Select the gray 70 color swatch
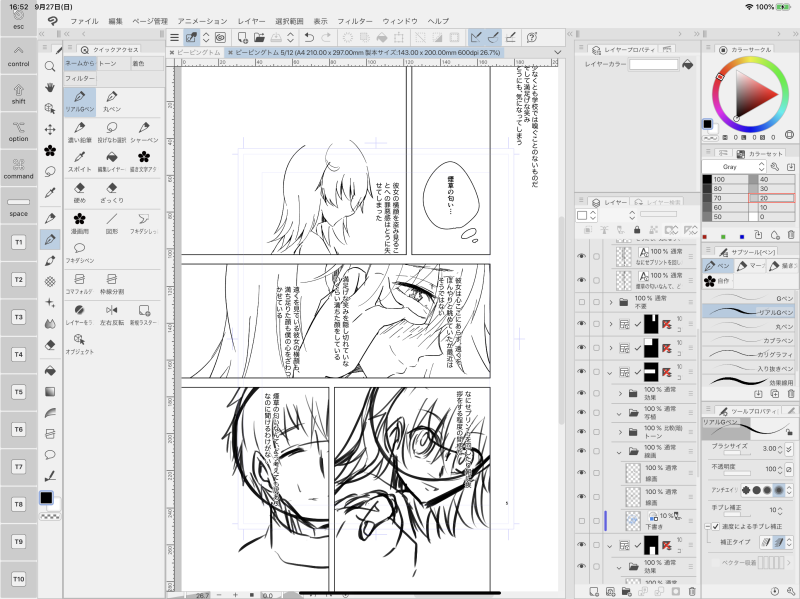800x599 pixels. tap(725, 198)
